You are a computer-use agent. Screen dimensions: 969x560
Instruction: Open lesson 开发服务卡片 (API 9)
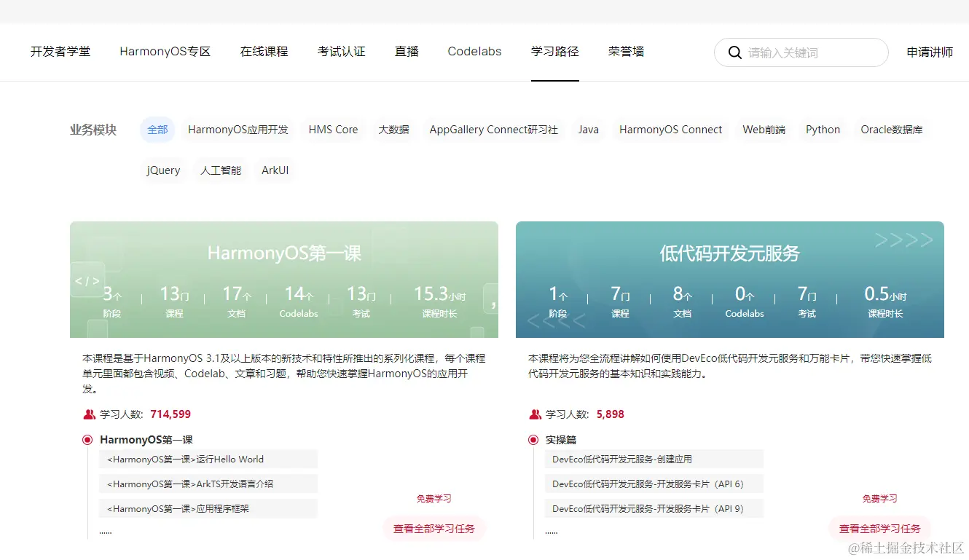tap(654, 508)
